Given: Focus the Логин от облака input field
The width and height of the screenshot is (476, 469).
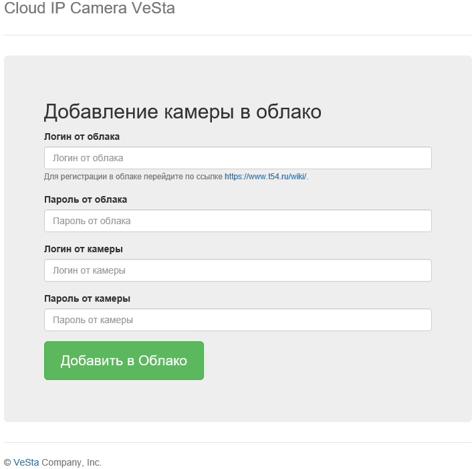Looking at the screenshot, I should [238, 158].
